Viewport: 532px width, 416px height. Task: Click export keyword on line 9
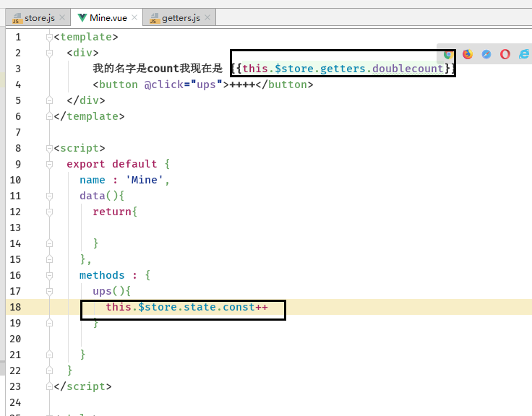click(x=86, y=164)
